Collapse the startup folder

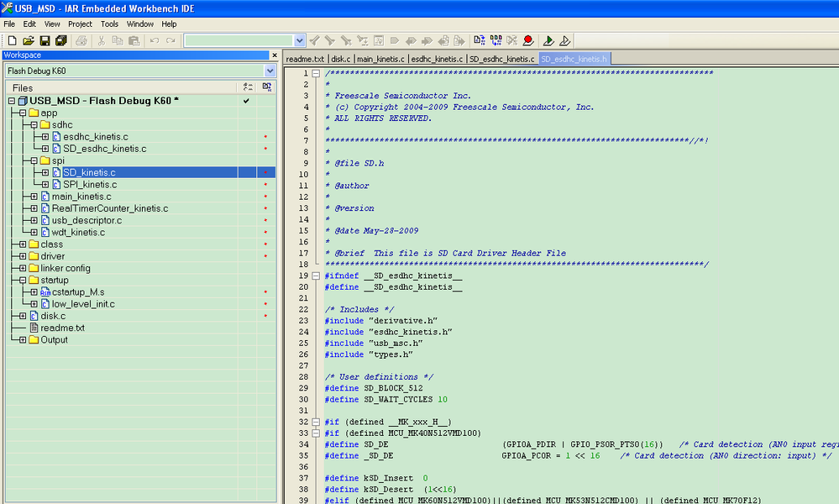pyautogui.click(x=23, y=280)
